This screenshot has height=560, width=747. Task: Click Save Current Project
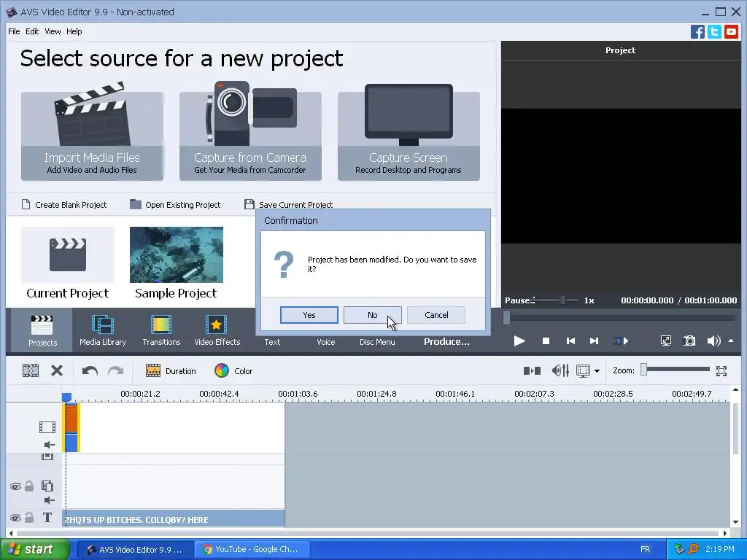(289, 205)
